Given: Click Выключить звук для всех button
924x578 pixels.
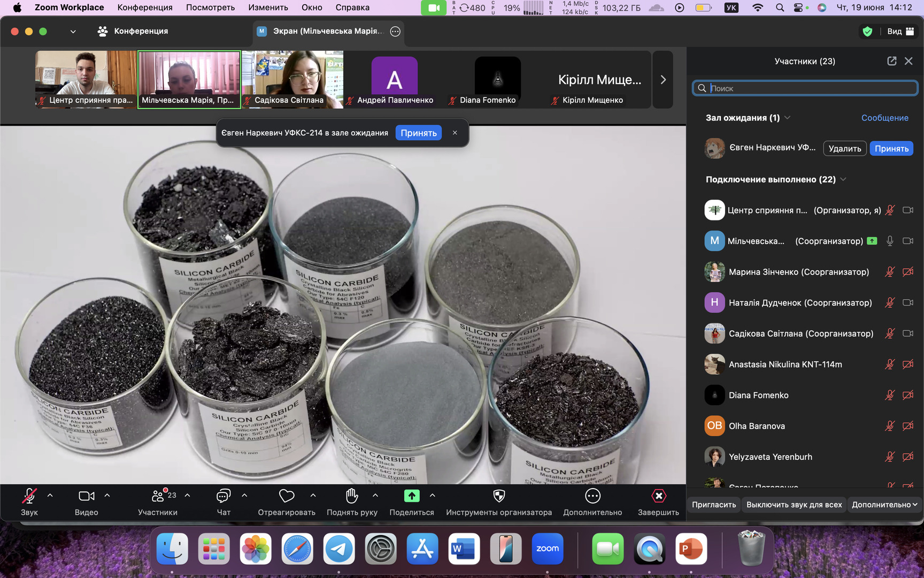Looking at the screenshot, I should 794,505.
